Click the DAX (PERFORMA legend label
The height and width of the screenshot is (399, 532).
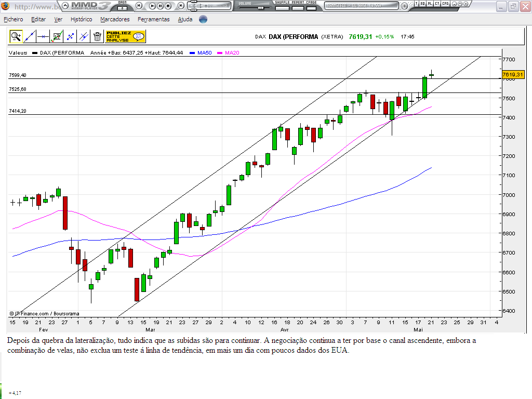pos(62,53)
